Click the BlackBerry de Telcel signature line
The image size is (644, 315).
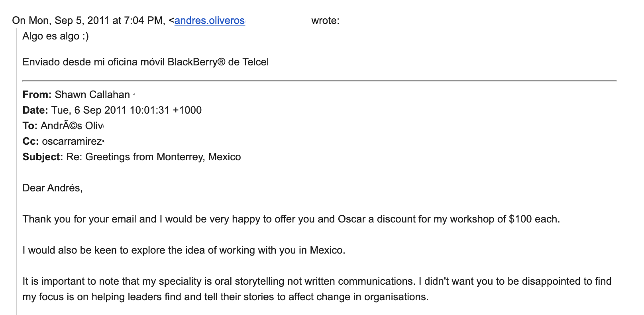click(145, 62)
